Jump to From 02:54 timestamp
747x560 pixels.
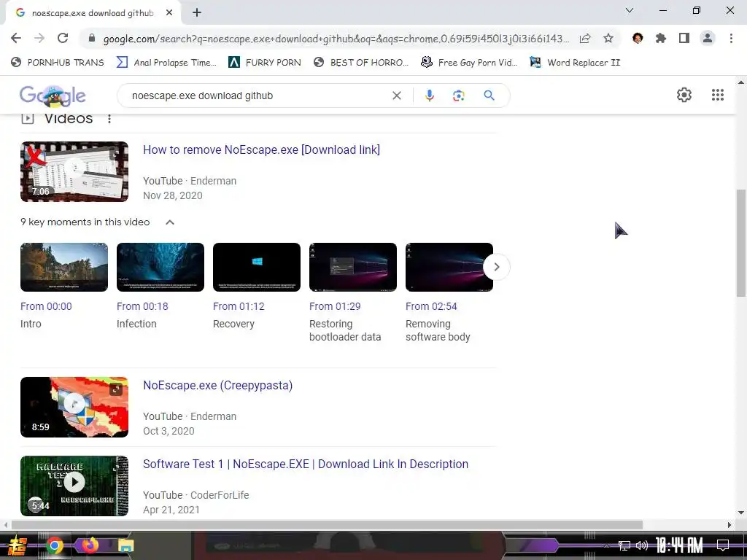(x=431, y=306)
